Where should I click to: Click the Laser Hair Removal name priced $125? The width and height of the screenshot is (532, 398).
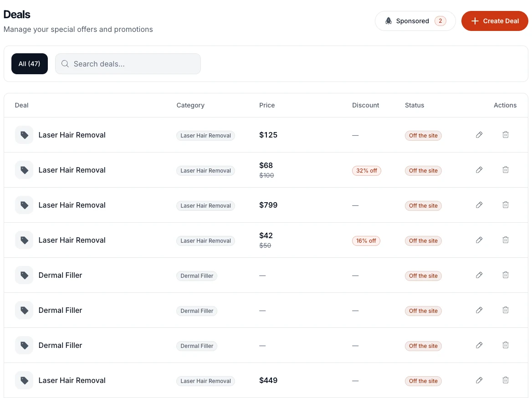coord(72,135)
